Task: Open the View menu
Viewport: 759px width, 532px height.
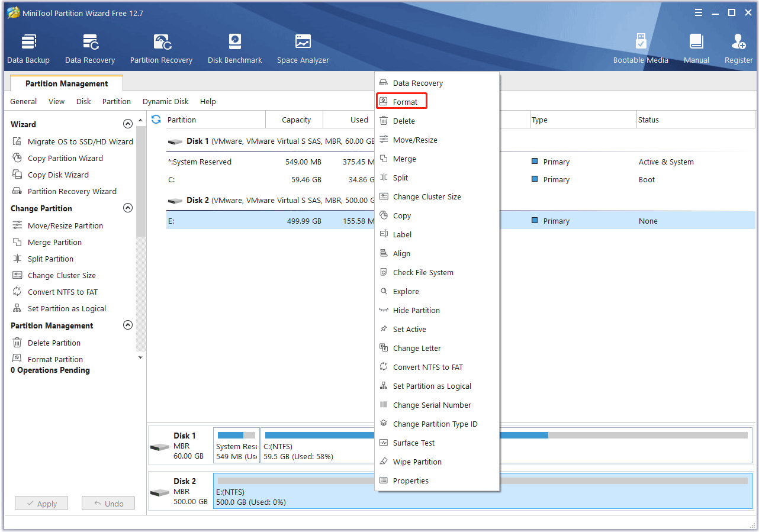Action: (57, 101)
